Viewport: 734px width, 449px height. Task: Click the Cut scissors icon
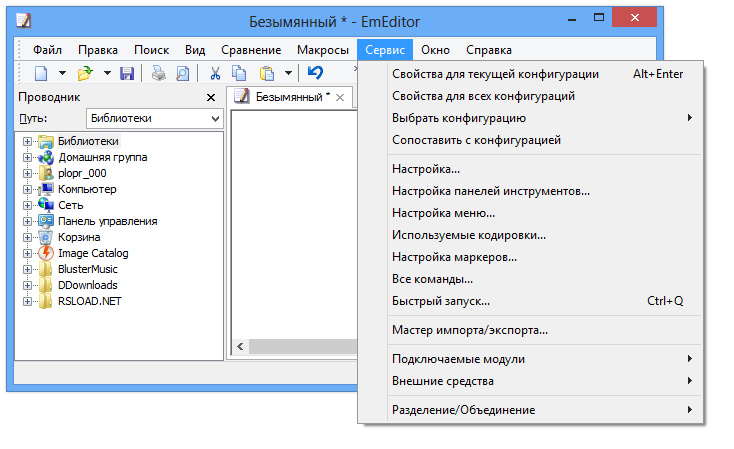[x=215, y=73]
